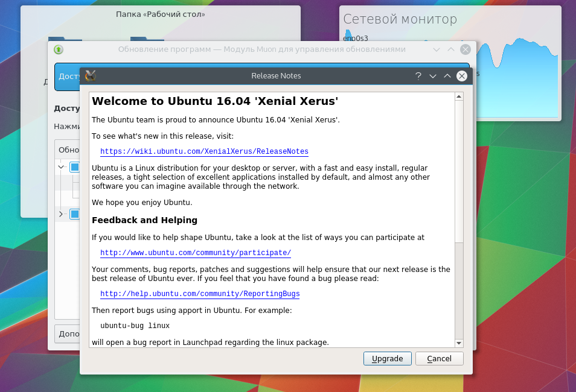The width and height of the screenshot is (576, 392).
Task: Close the Release Notes dialog
Action: click(462, 76)
